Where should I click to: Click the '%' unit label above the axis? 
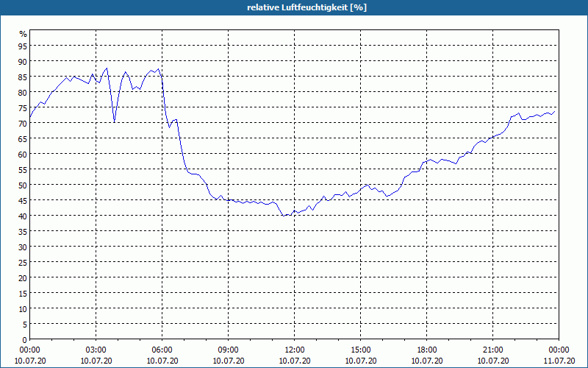pyautogui.click(x=24, y=34)
